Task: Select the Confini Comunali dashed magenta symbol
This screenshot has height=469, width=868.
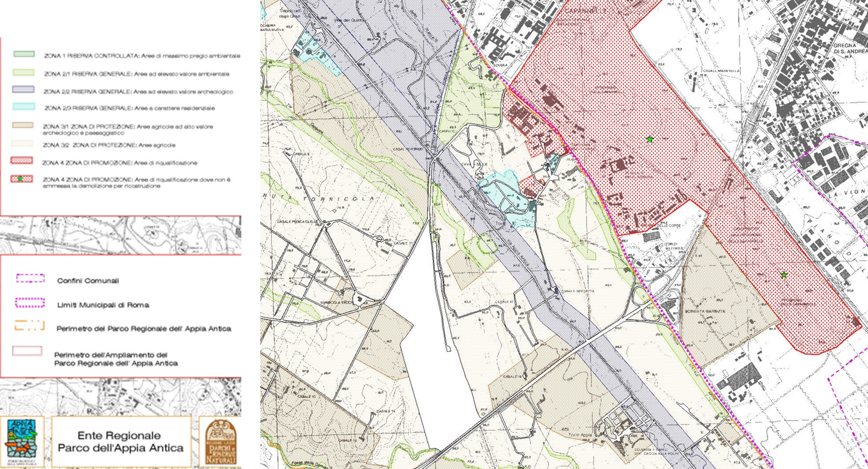Action: (30, 279)
